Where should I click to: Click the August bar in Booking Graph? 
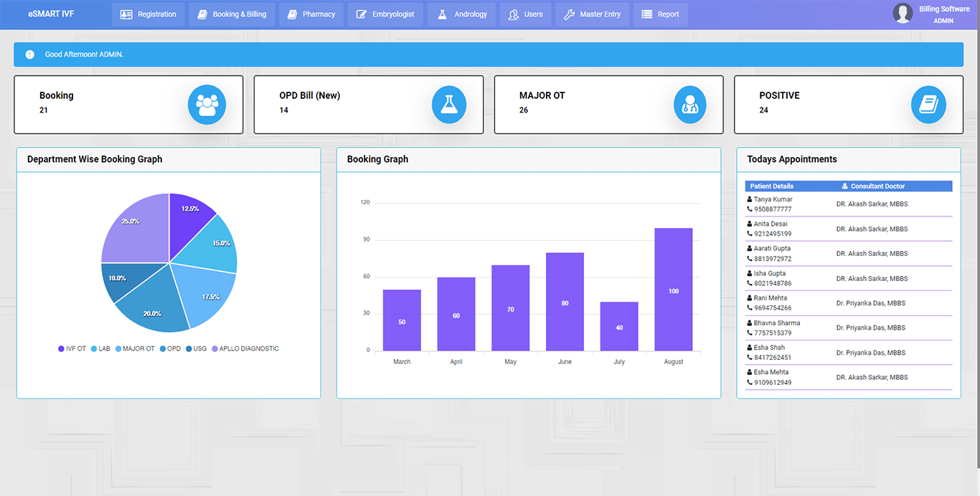[x=673, y=290]
